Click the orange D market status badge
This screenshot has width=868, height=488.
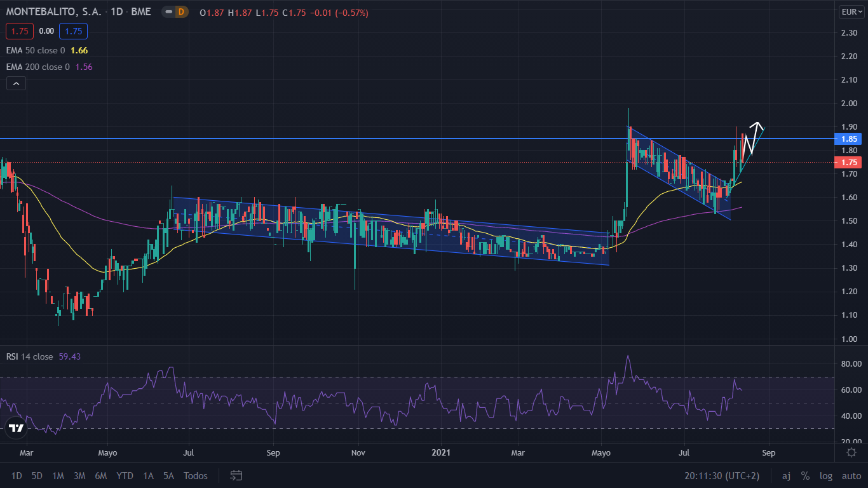point(181,13)
